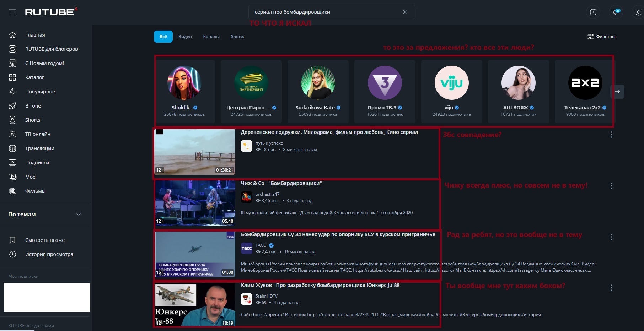
Task: Open the Фильтры filter panel
Action: tap(601, 37)
